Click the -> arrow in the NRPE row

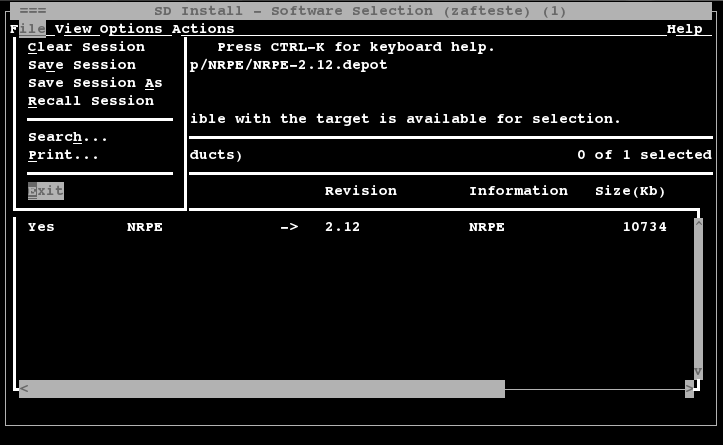pyautogui.click(x=289, y=227)
